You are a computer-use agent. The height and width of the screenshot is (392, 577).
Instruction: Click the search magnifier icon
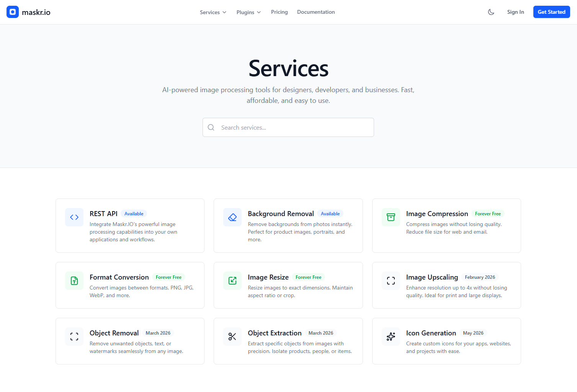pos(211,127)
